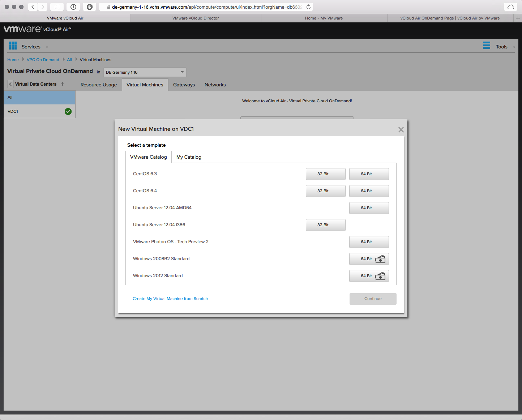Click the plus icon to add Virtual Data Center
Screen dimensions: 522x420
[x=63, y=84]
